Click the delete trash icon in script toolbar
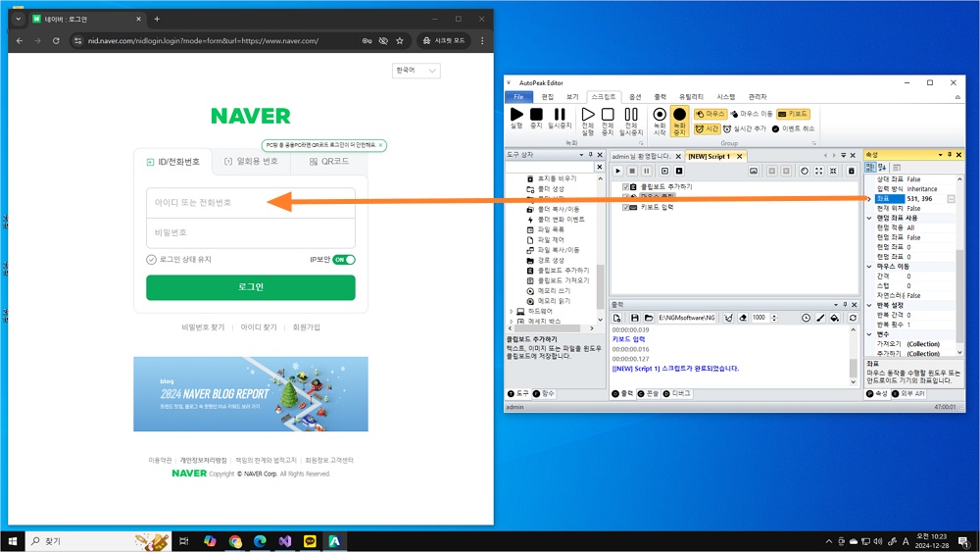Image resolution: width=980 pixels, height=552 pixels. pyautogui.click(x=851, y=171)
